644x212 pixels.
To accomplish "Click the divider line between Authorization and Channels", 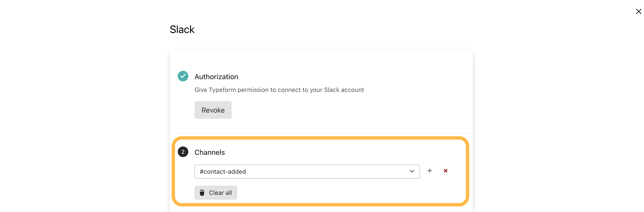I will click(x=321, y=133).
